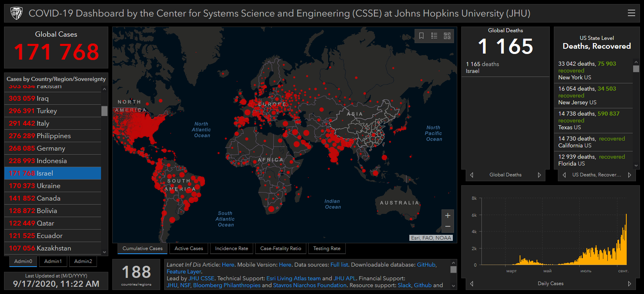Open the GitHub downloadable database link
Image resolution: width=644 pixels, height=294 pixels.
(426, 265)
